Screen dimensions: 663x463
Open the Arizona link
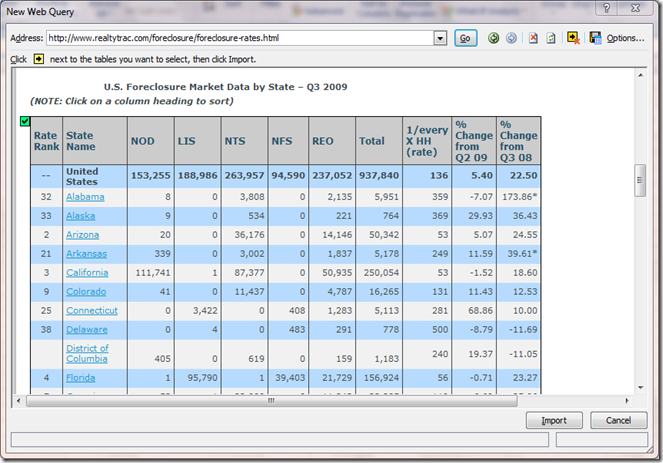click(x=82, y=235)
